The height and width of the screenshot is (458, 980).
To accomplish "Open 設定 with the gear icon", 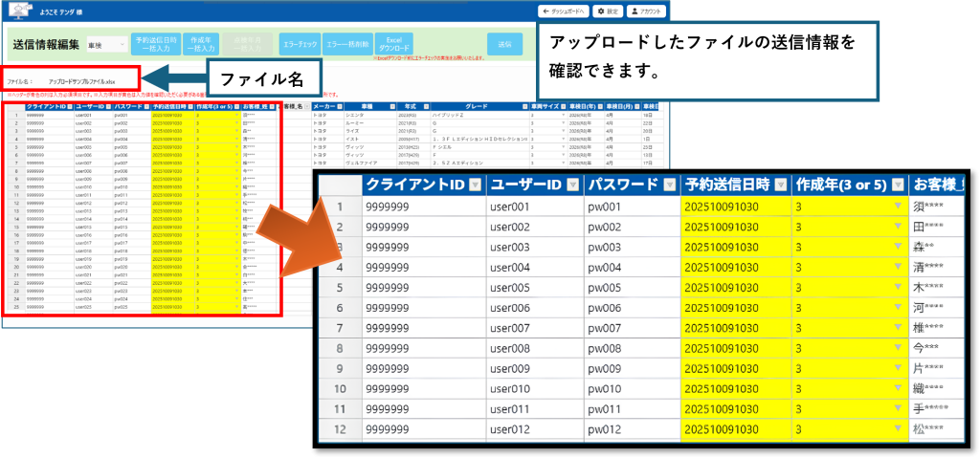I will [x=608, y=11].
